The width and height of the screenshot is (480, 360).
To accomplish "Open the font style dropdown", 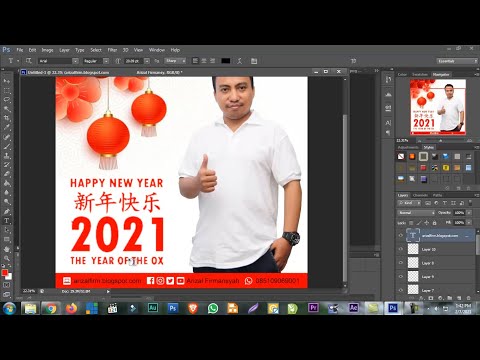I will tap(106, 61).
